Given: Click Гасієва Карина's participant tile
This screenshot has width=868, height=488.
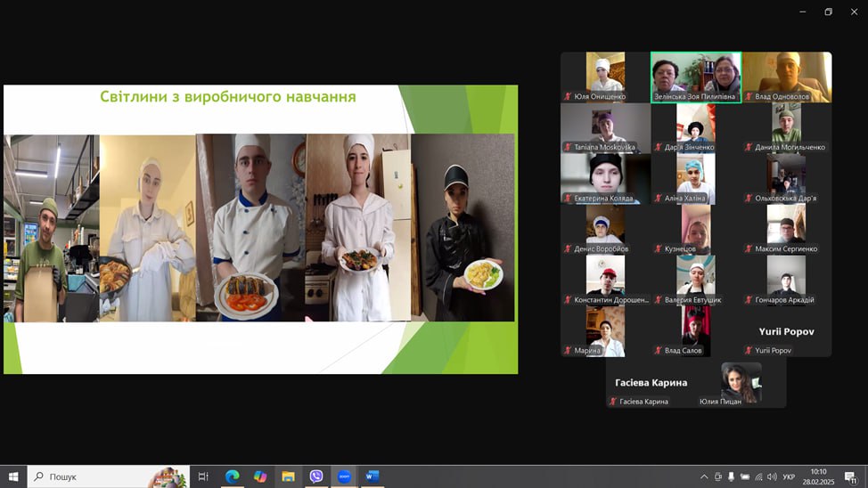Looking at the screenshot, I should tap(651, 383).
